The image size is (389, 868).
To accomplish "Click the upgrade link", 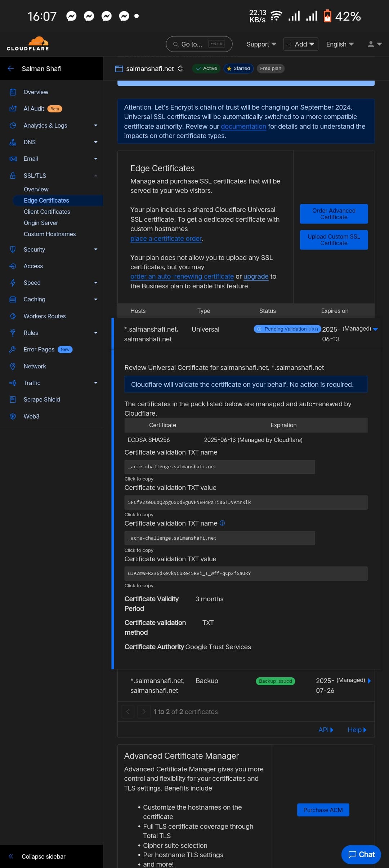I will 256,276.
